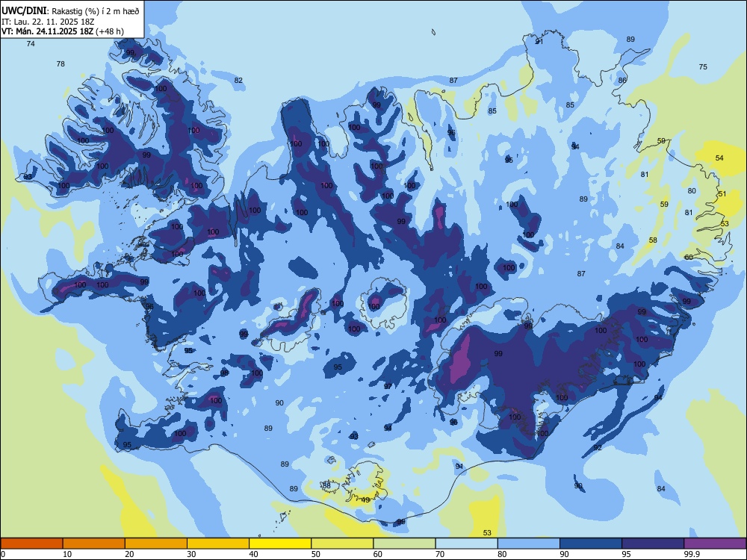The height and width of the screenshot is (560, 747).
Task: Click the 10–20% orange legend swatch
Action: [94, 544]
